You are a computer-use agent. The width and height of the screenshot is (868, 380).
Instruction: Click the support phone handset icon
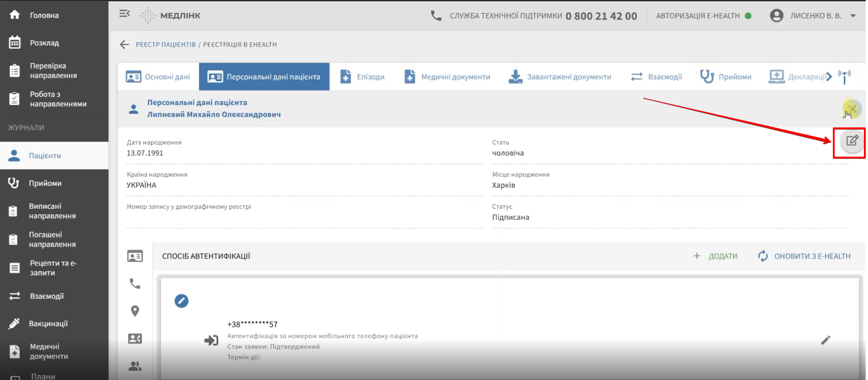436,16
